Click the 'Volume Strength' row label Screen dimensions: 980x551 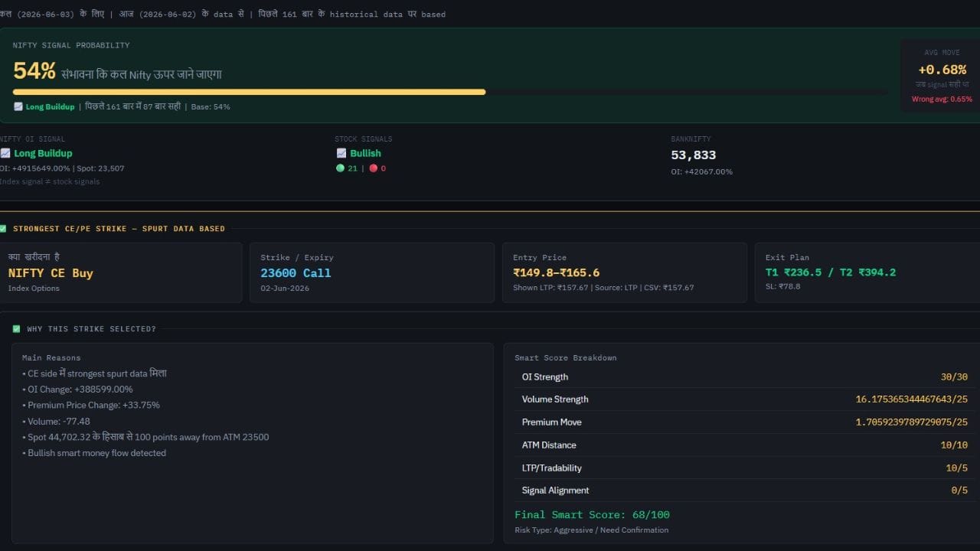click(555, 399)
